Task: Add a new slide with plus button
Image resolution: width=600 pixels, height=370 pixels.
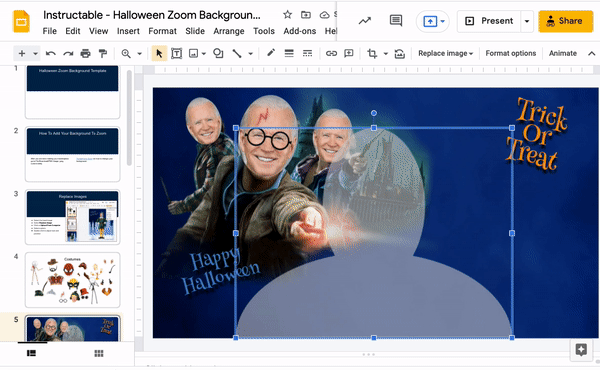Action: pos(22,54)
